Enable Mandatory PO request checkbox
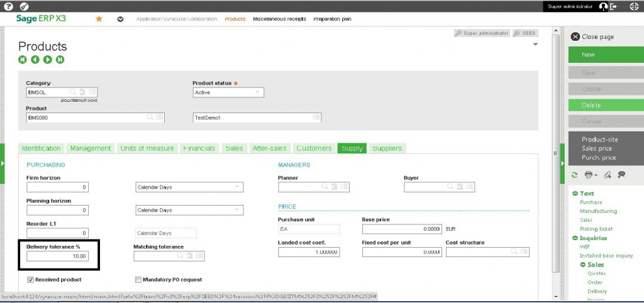This screenshot has width=644, height=303. tap(138, 279)
